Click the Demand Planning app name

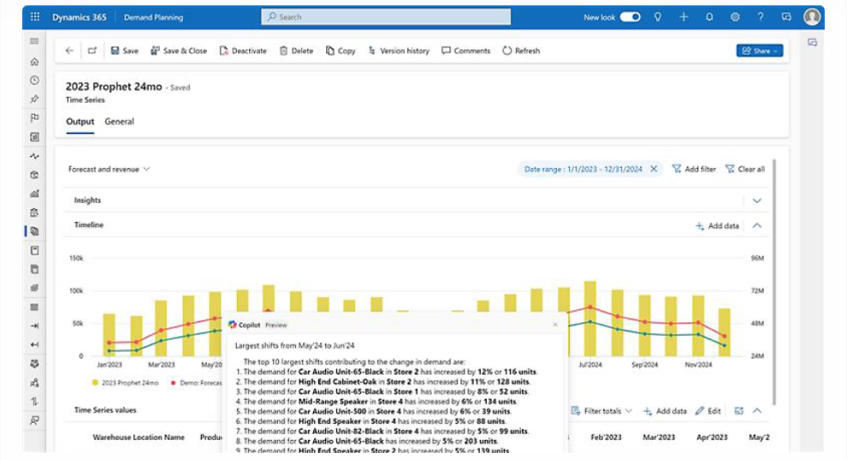[x=153, y=17]
